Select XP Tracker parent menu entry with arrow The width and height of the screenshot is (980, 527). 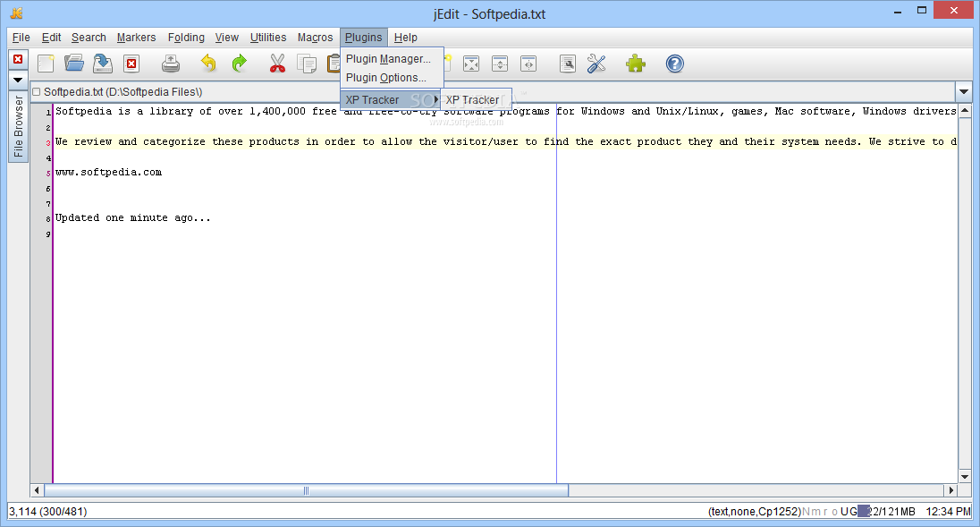(x=392, y=99)
